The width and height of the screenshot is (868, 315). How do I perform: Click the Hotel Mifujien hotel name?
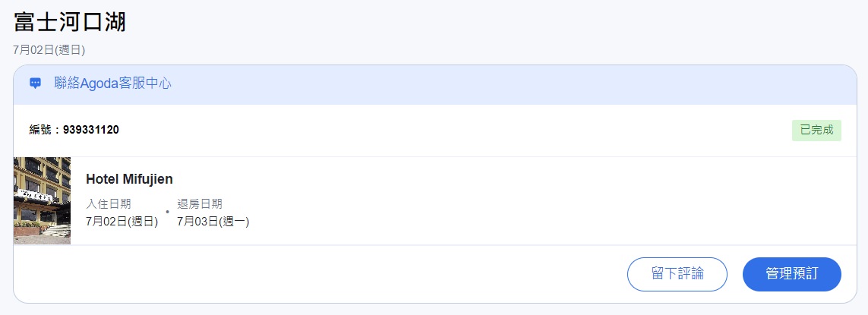point(129,179)
